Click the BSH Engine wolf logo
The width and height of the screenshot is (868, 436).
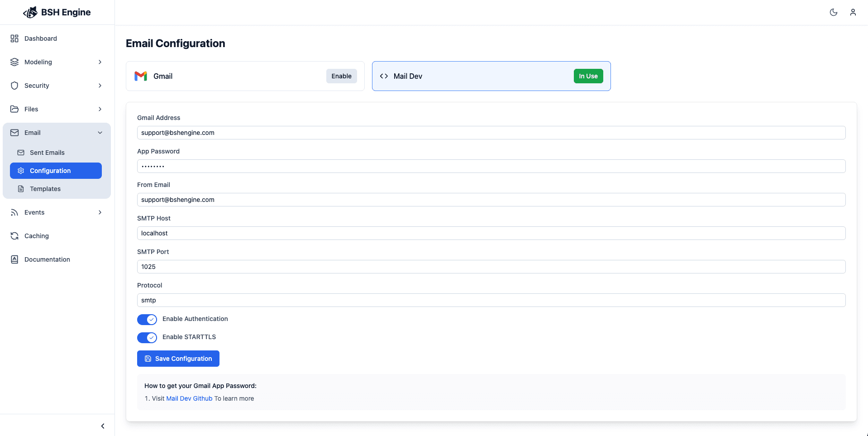[x=29, y=12]
